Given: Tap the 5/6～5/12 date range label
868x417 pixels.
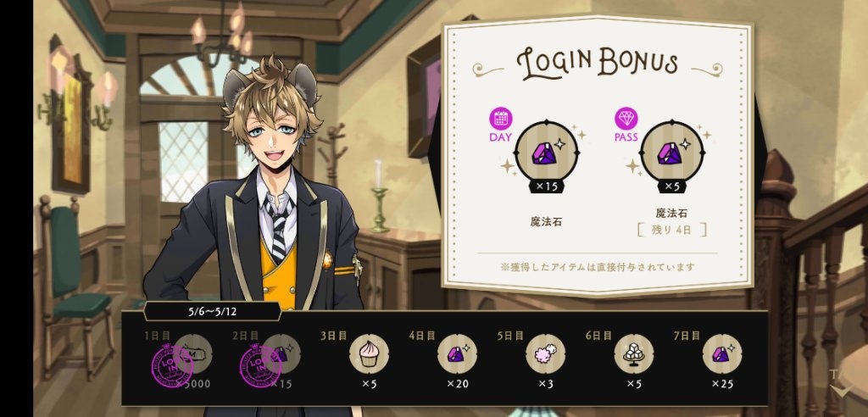Looking at the screenshot, I should (x=212, y=311).
